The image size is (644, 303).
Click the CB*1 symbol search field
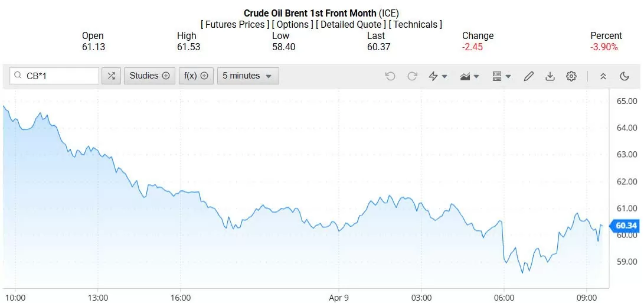pyautogui.click(x=59, y=76)
